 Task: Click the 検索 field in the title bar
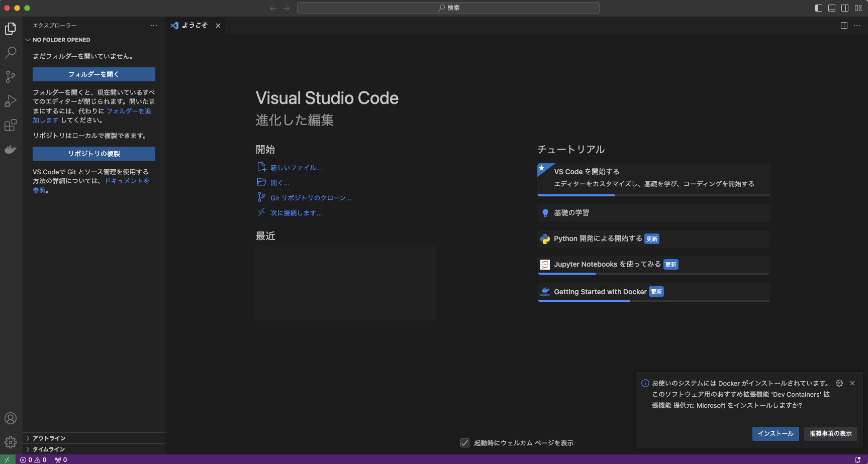point(448,8)
